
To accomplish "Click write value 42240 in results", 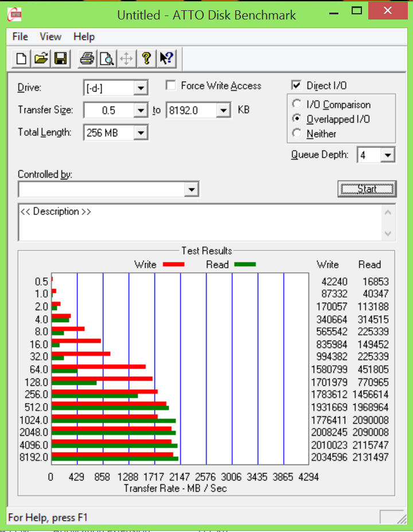I will tap(334, 281).
